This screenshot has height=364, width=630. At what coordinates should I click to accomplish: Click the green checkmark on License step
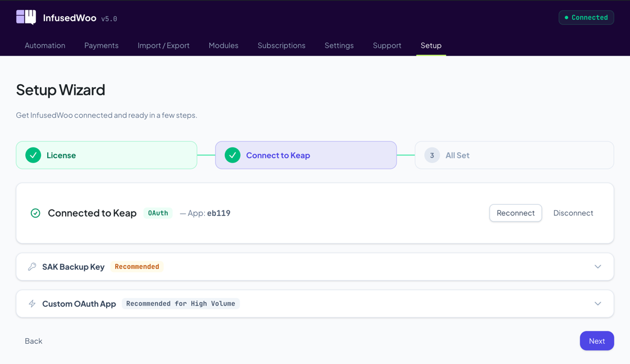click(33, 155)
